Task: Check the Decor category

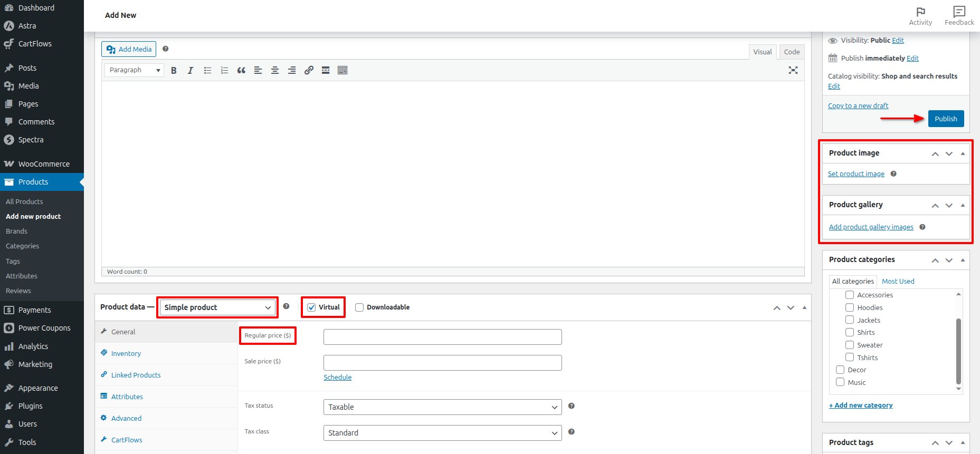Action: [x=840, y=370]
